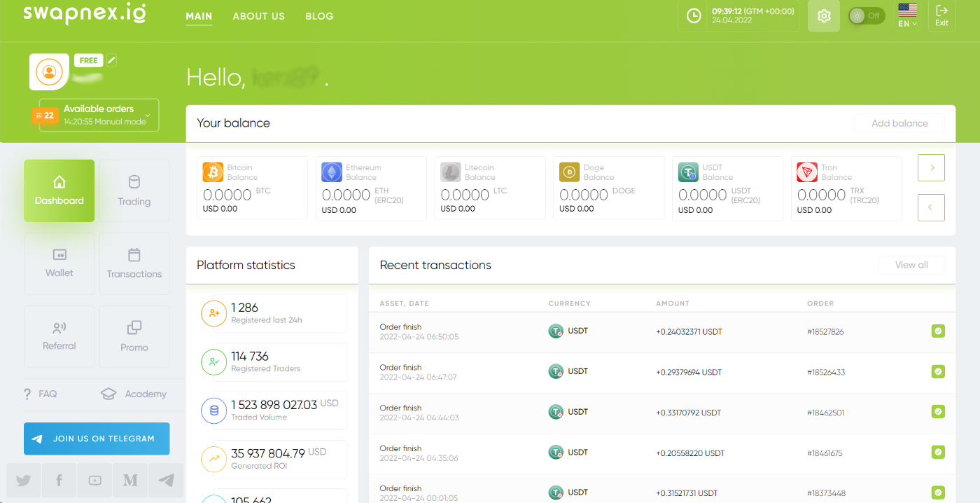
Task: Click the FREE plan badge
Action: [88, 60]
